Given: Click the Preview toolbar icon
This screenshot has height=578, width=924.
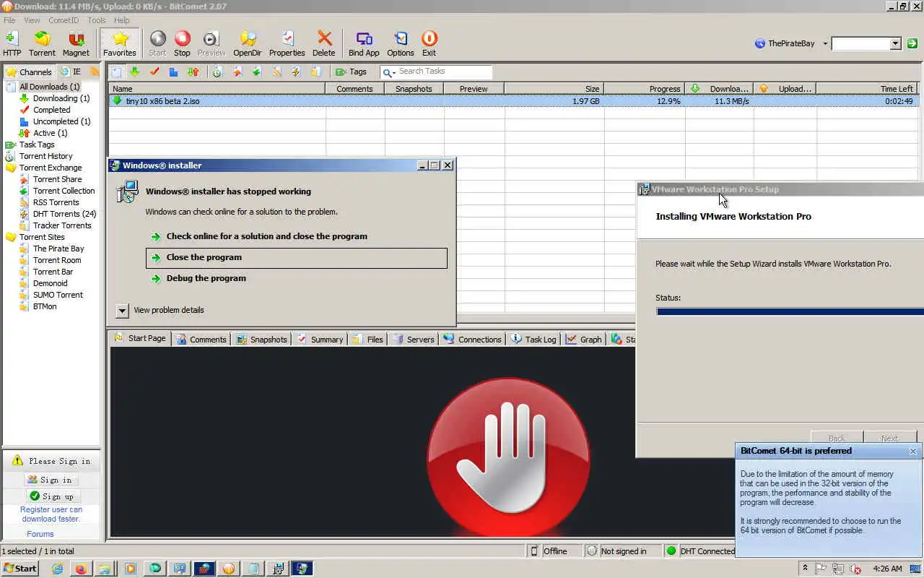Looking at the screenshot, I should pyautogui.click(x=211, y=43).
